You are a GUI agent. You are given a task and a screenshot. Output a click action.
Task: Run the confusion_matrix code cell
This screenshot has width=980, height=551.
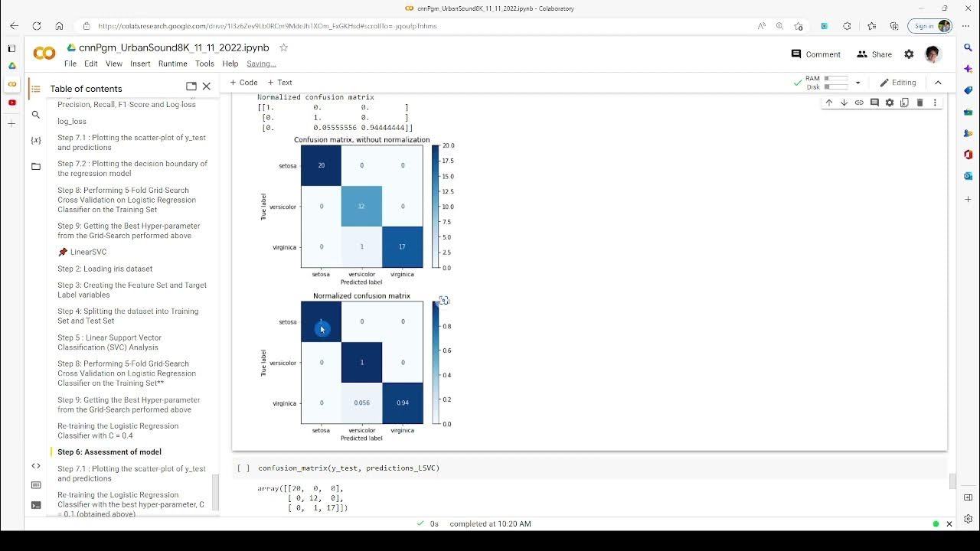(x=243, y=468)
